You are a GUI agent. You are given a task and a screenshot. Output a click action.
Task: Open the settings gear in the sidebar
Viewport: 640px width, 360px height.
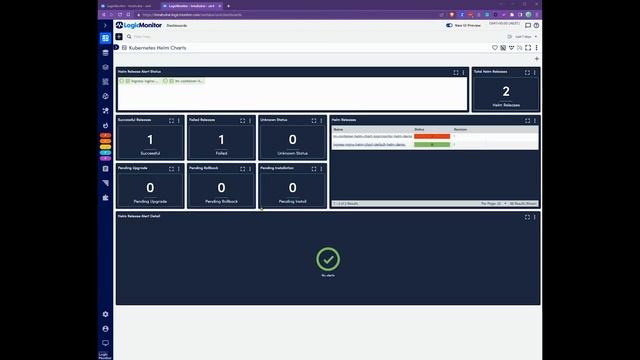tap(105, 314)
